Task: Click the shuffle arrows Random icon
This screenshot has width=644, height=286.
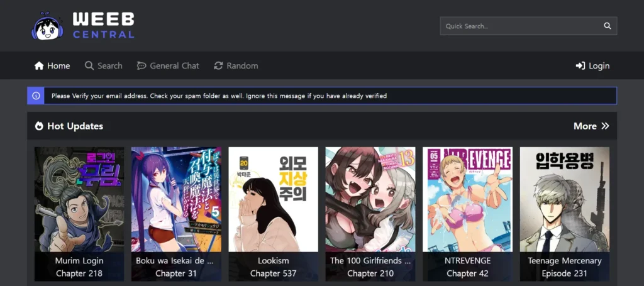Action: (x=218, y=66)
